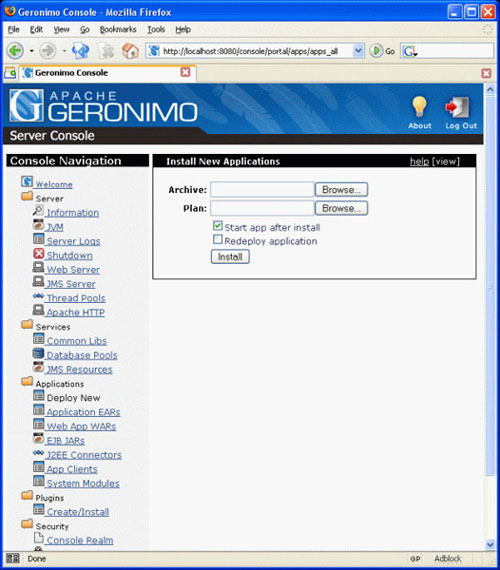Click the Log Out door icon
This screenshot has width=500, height=570.
coord(457,108)
